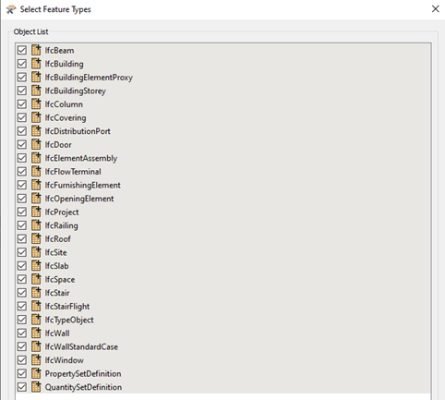
Task: Click the IfcFurnishingElement text label
Action: (x=83, y=185)
